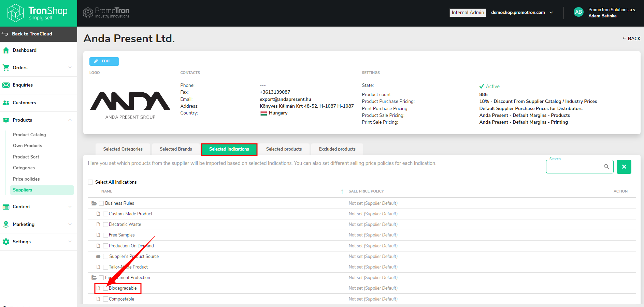Click the Customers people icon

[x=6, y=103]
